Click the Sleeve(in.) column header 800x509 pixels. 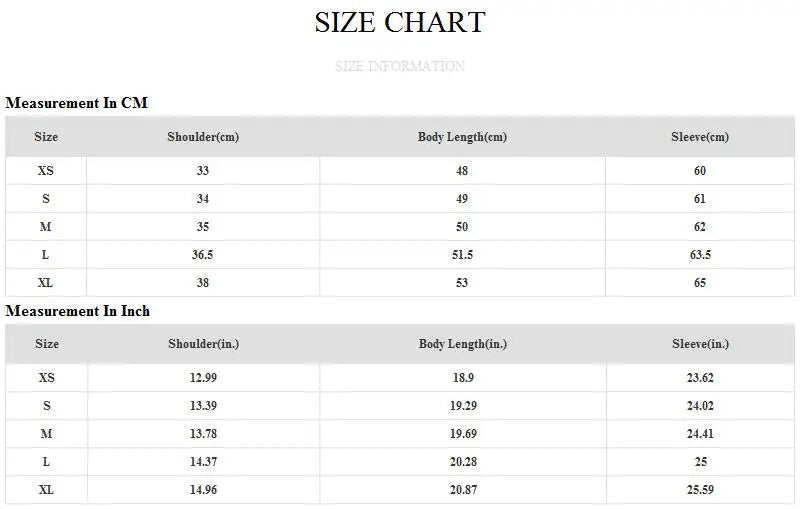click(700, 344)
